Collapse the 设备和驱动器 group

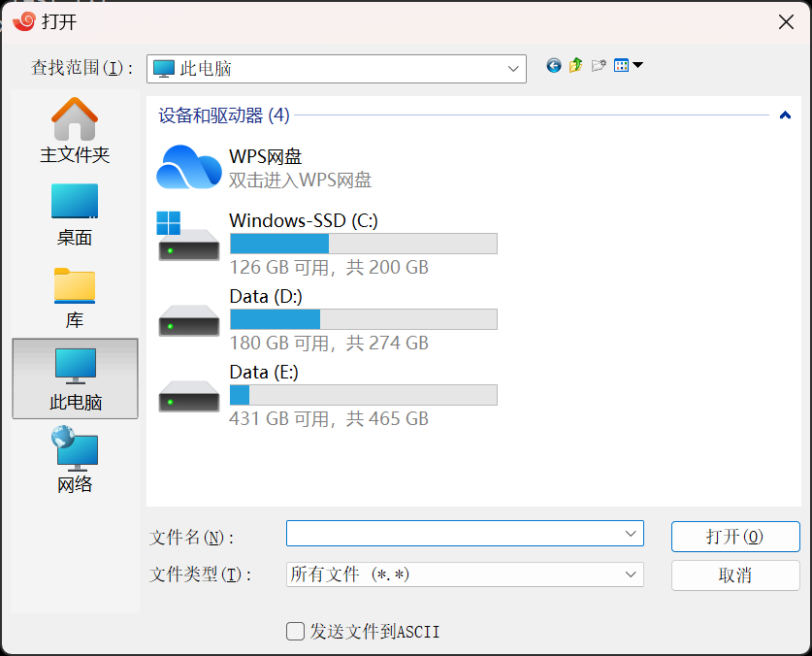pos(785,115)
